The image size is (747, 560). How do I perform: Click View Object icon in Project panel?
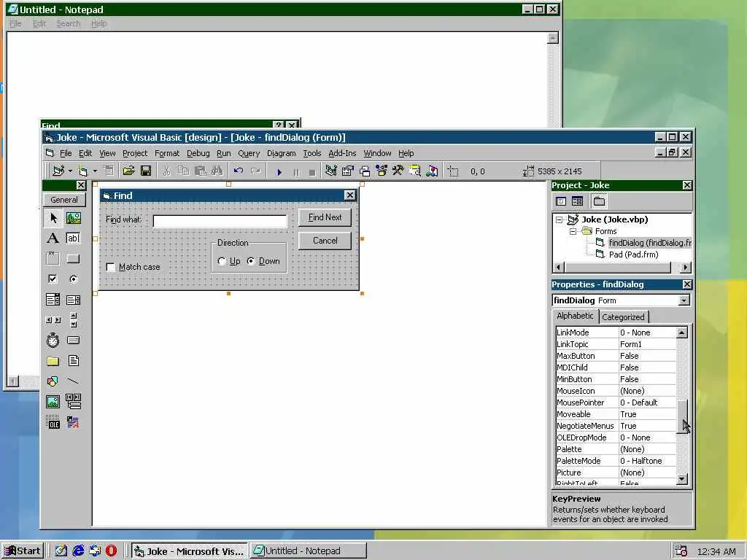pyautogui.click(x=578, y=201)
